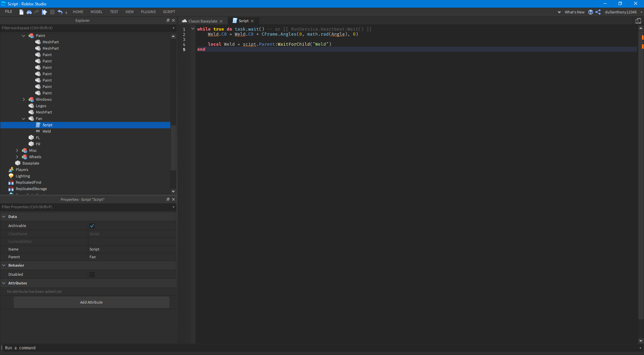Click the Undo arrow icon

tap(60, 12)
